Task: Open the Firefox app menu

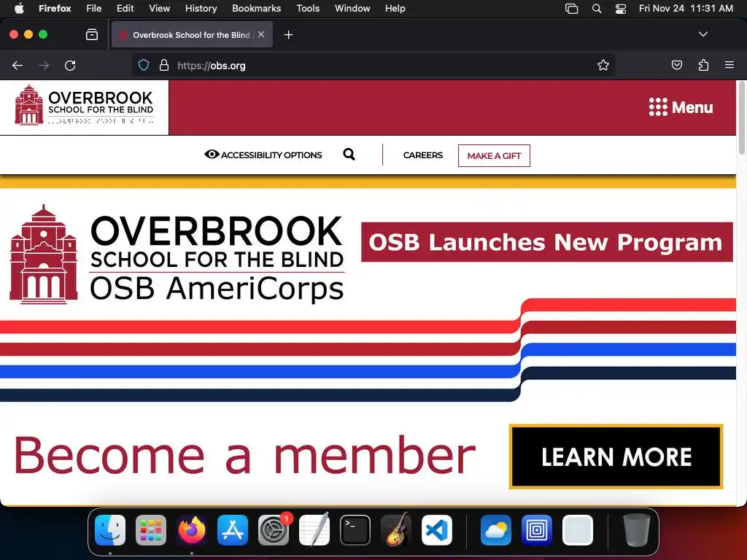Action: pyautogui.click(x=55, y=8)
